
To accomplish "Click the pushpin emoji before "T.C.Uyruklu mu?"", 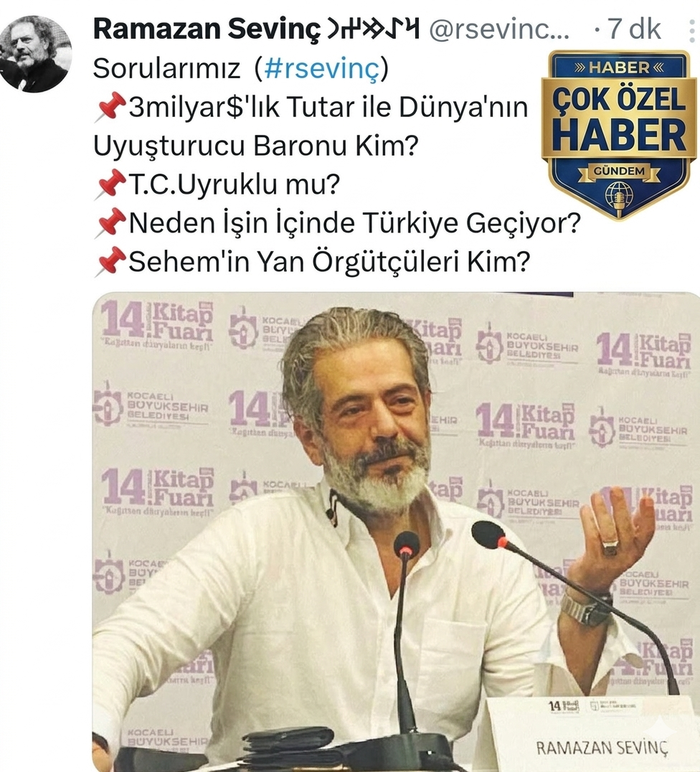I will coord(110,184).
